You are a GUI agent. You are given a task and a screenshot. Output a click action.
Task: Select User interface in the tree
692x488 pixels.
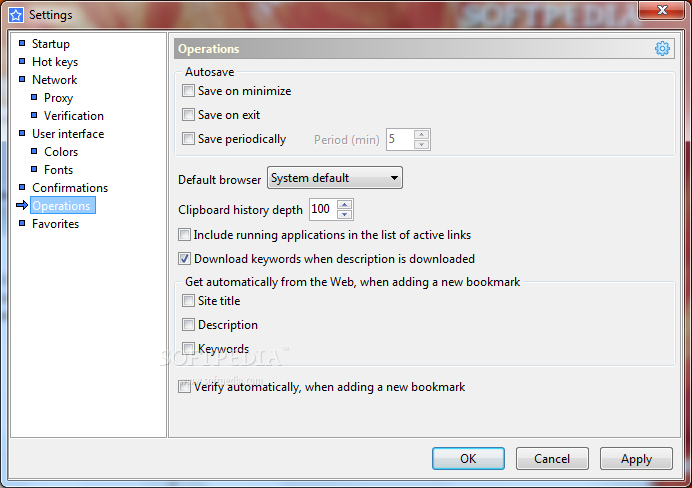pos(68,134)
